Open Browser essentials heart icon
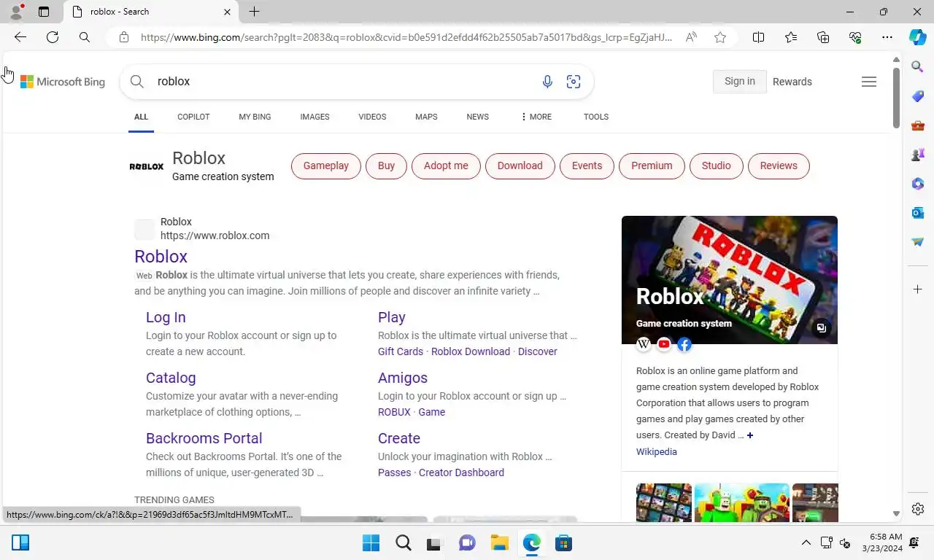 [x=855, y=37]
